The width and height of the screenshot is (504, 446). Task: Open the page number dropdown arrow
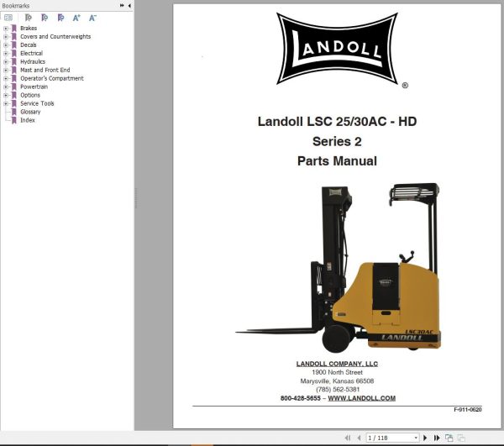coord(416,438)
